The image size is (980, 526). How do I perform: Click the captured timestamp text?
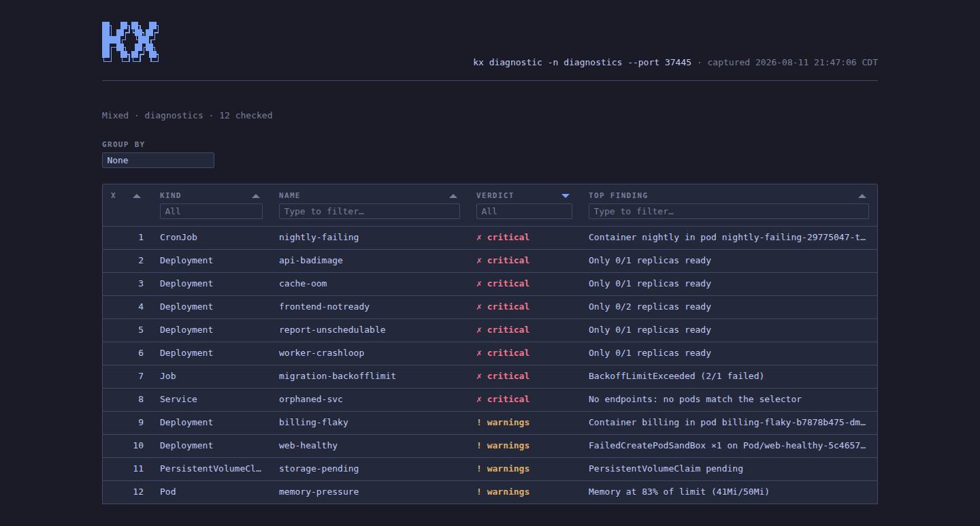793,63
